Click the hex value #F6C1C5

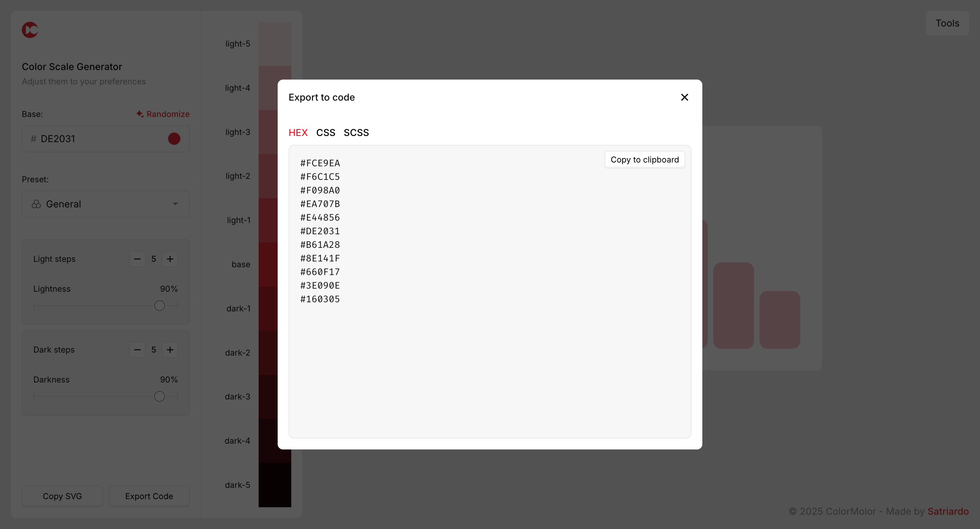[x=320, y=177]
